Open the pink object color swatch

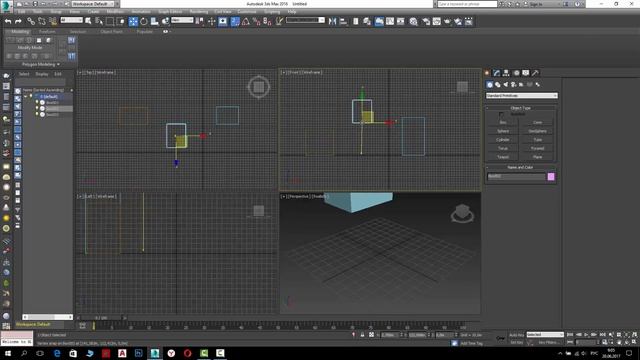[x=551, y=177]
